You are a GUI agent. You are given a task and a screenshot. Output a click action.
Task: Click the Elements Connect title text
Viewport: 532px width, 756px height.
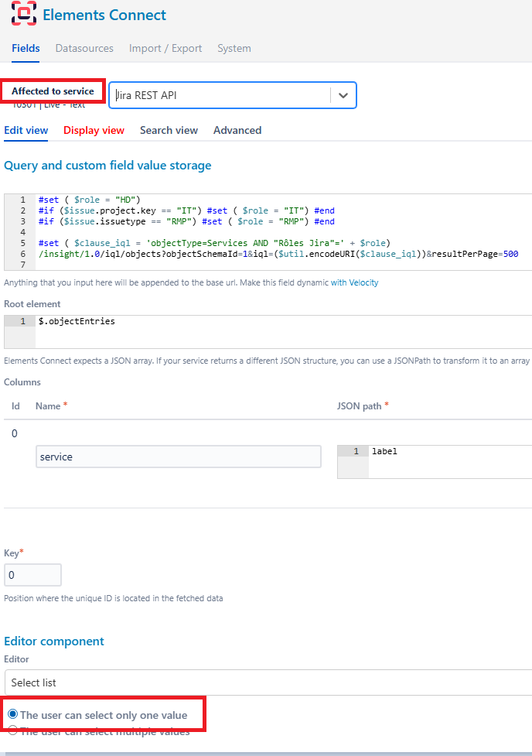pyautogui.click(x=104, y=15)
